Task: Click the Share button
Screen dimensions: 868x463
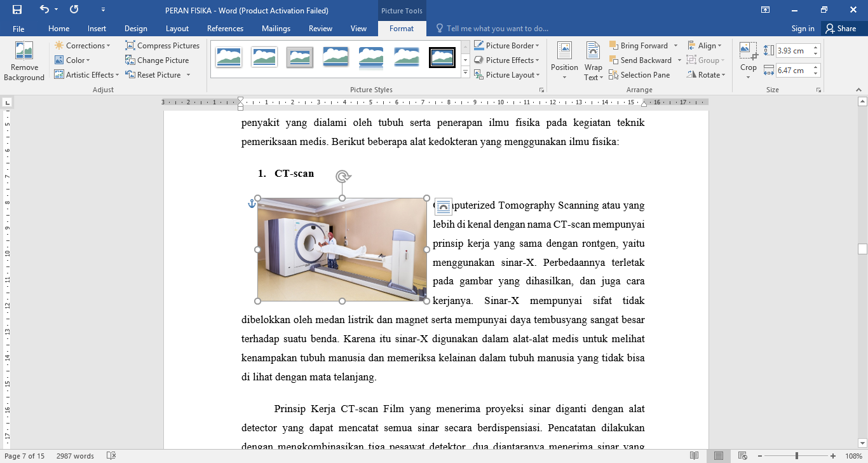Action: [x=841, y=29]
